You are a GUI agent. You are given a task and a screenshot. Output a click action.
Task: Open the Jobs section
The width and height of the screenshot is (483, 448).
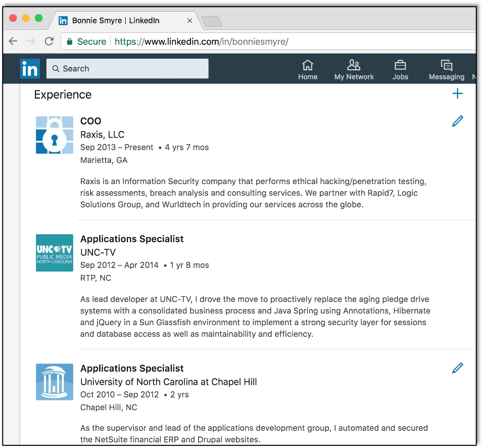[400, 69]
